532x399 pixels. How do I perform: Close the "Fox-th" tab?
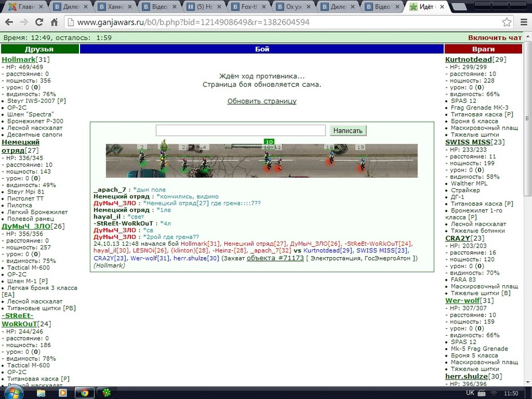pyautogui.click(x=264, y=6)
